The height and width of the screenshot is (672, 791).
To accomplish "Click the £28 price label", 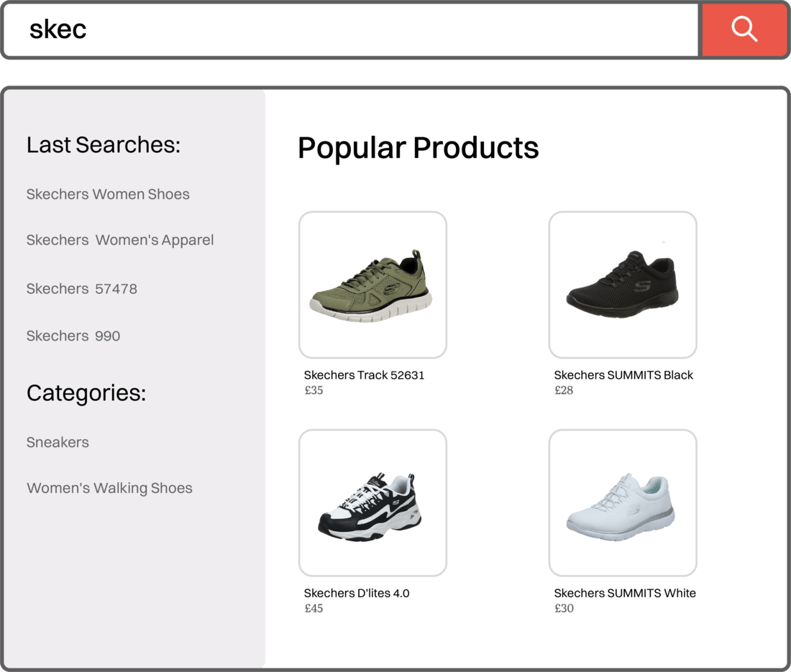I will [x=564, y=390].
